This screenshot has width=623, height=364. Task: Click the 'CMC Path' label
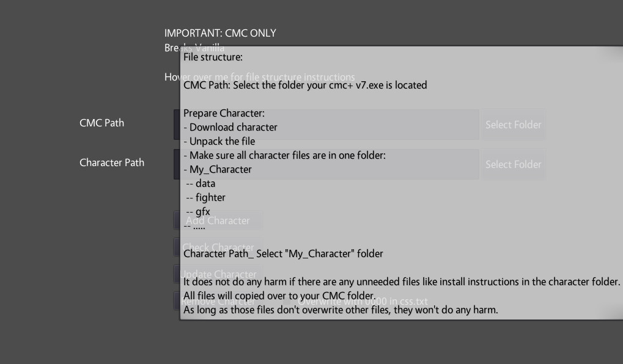coord(101,123)
